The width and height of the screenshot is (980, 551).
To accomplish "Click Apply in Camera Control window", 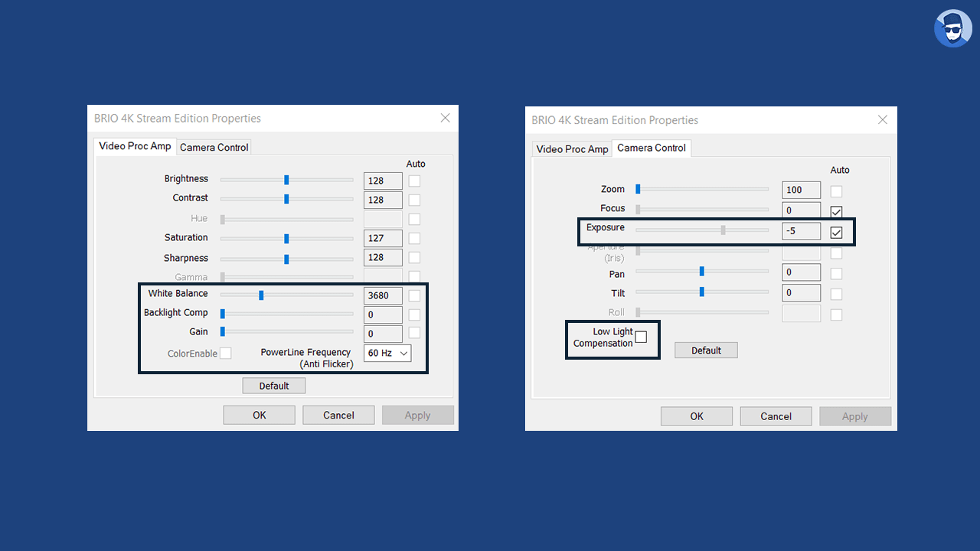I will tap(855, 416).
